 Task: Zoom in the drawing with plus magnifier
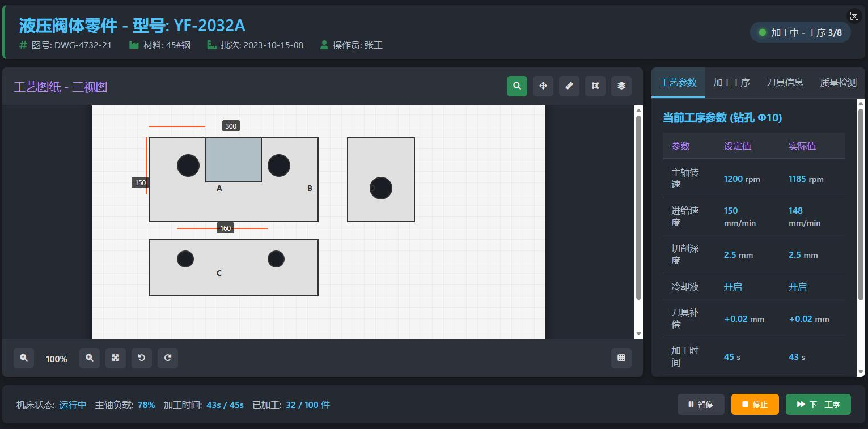pos(90,358)
